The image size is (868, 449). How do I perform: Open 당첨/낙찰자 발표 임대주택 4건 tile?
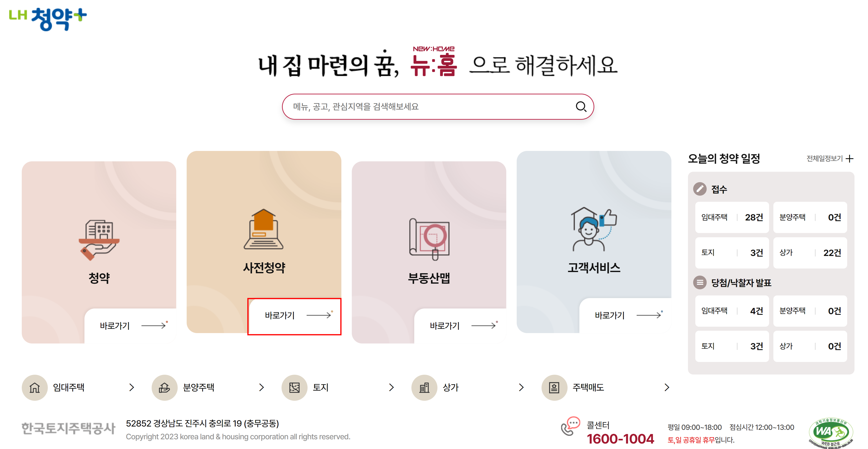tap(732, 311)
